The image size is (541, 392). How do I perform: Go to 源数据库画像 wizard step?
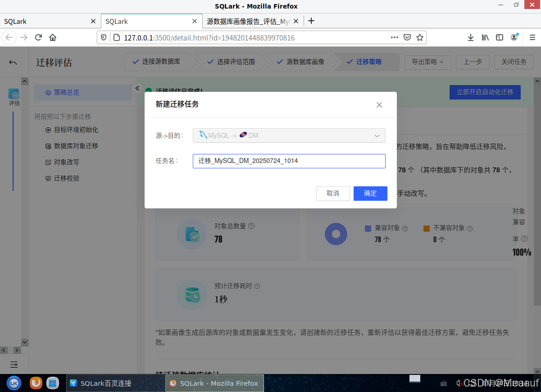300,62
